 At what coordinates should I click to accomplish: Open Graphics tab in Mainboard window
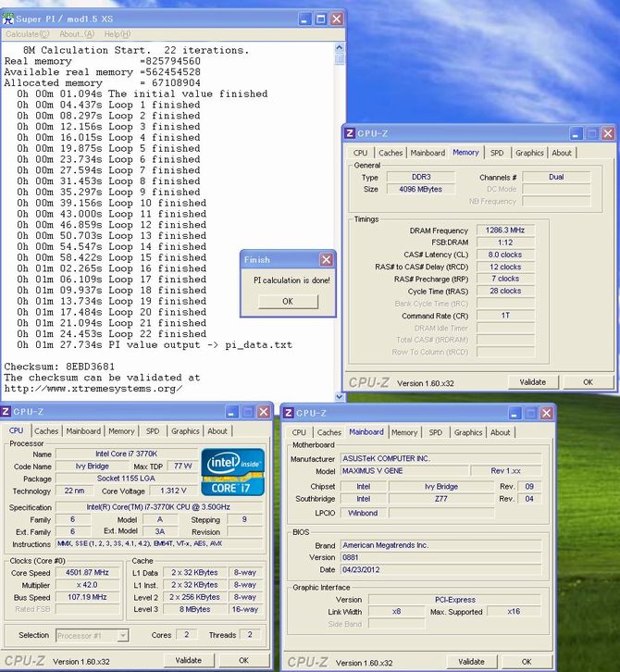point(468,432)
